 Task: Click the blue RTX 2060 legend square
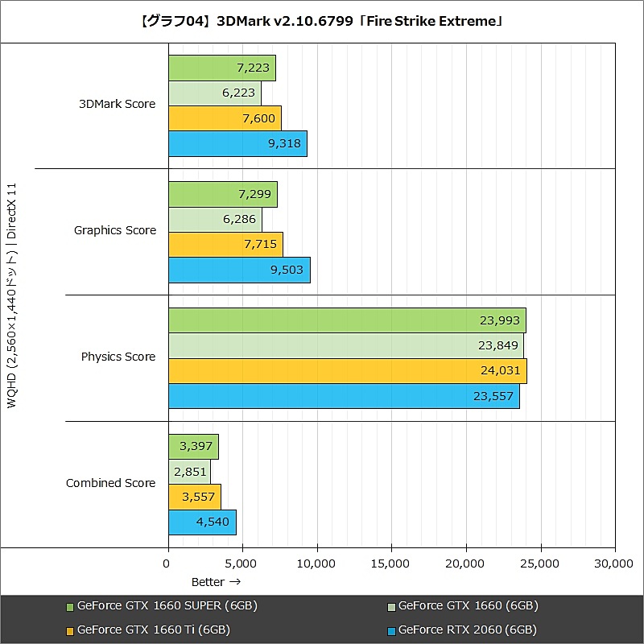coord(390,630)
